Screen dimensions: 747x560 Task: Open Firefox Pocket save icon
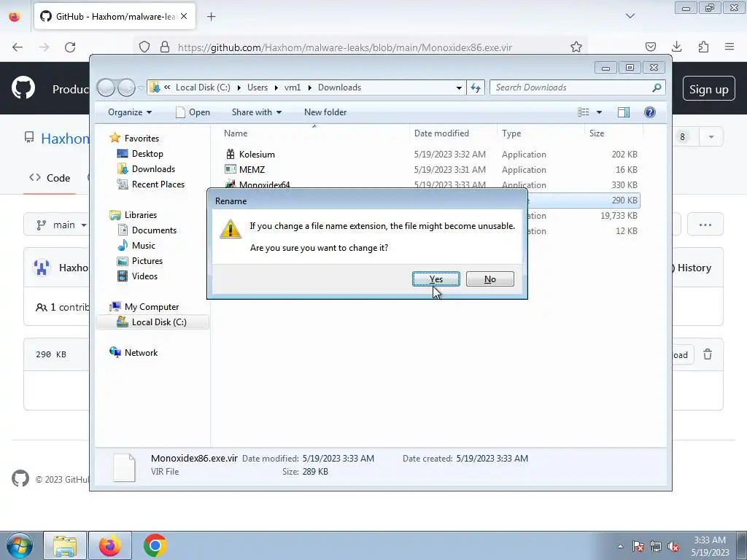(650, 47)
